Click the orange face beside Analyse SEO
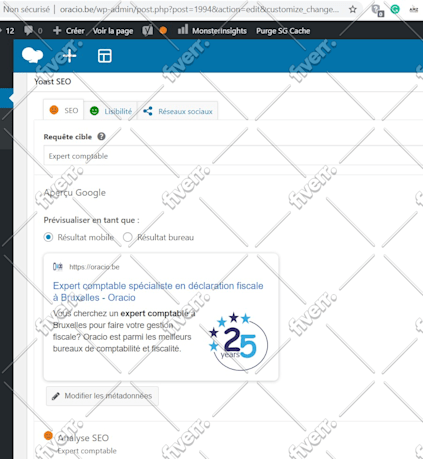 48,436
